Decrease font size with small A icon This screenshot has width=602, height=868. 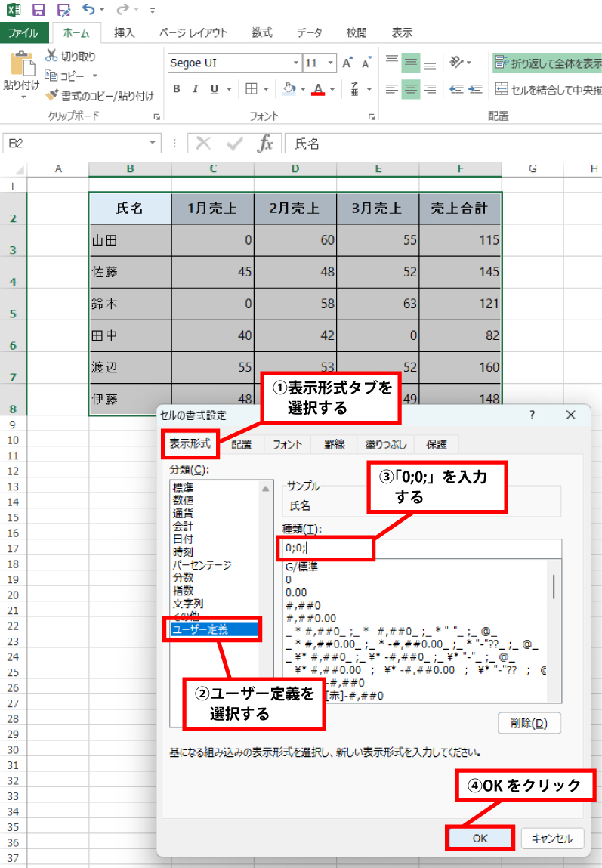[x=366, y=63]
